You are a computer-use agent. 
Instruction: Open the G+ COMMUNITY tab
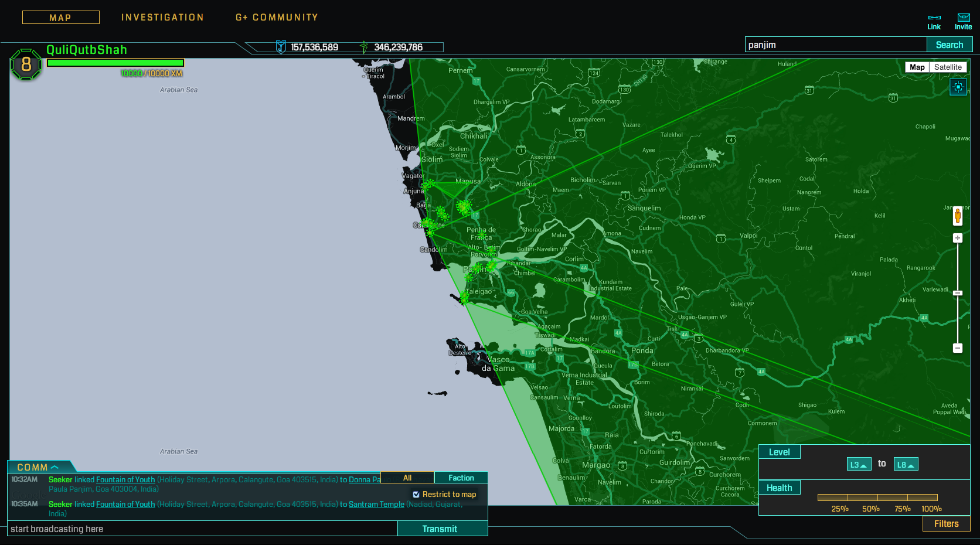277,18
